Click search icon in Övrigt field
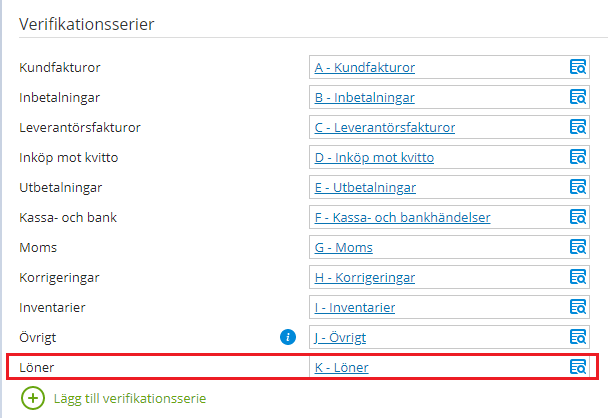 coord(577,338)
